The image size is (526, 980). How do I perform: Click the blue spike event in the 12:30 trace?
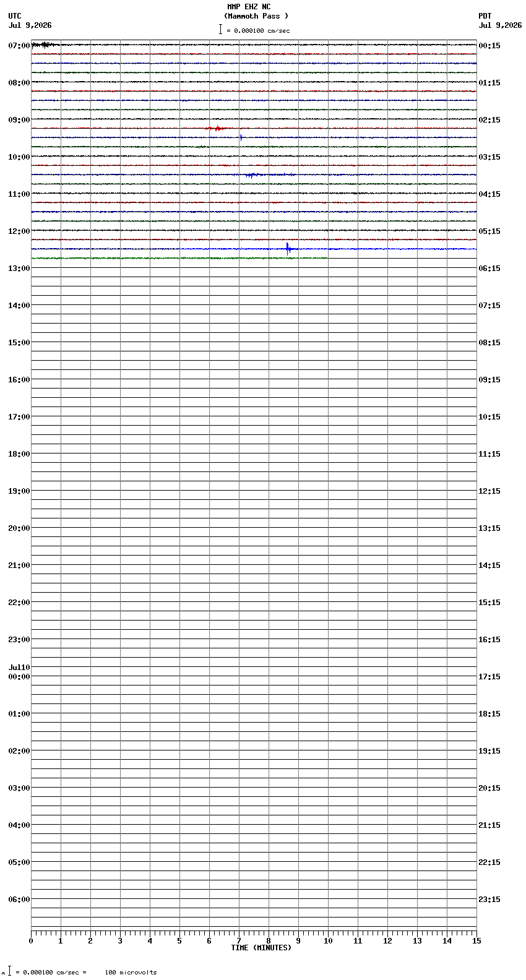tap(288, 249)
